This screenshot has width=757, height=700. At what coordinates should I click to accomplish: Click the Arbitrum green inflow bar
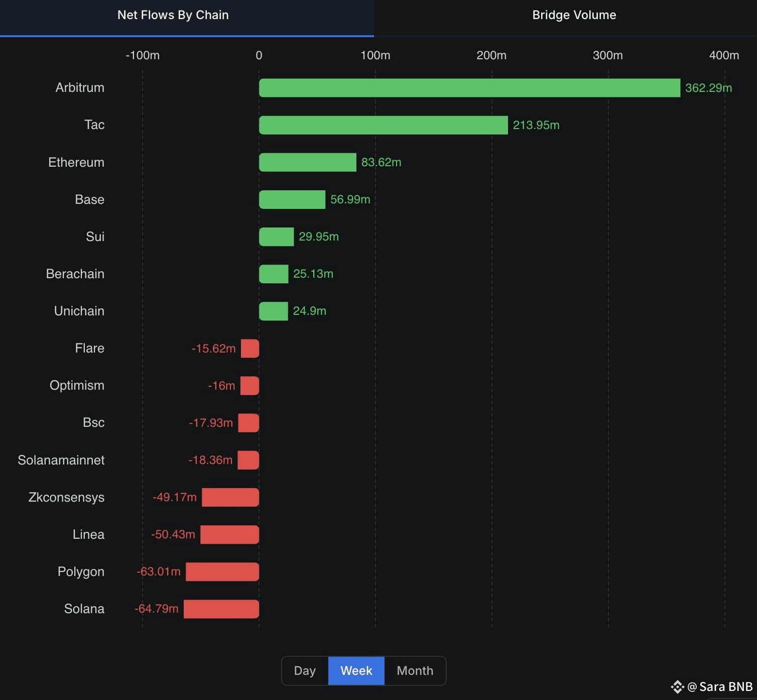(x=469, y=88)
